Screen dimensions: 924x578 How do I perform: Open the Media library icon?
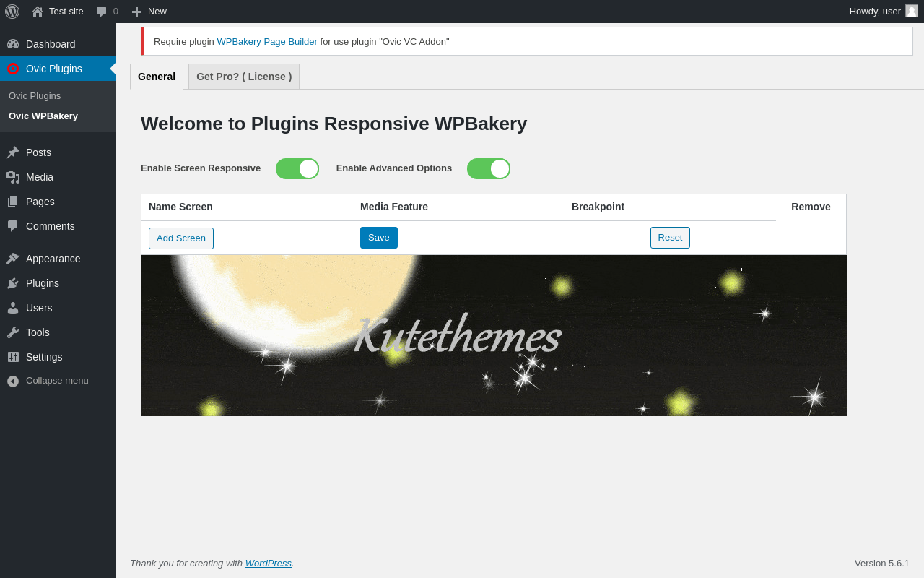click(13, 177)
